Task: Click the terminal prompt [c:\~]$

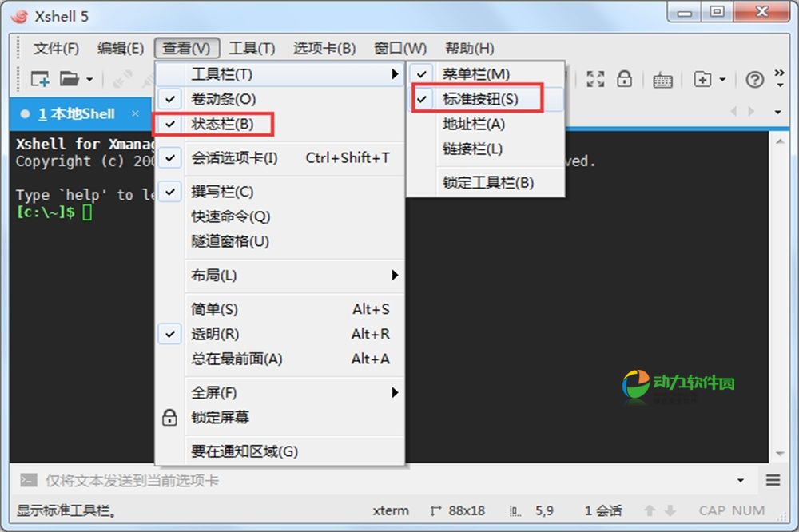Action: [x=46, y=212]
